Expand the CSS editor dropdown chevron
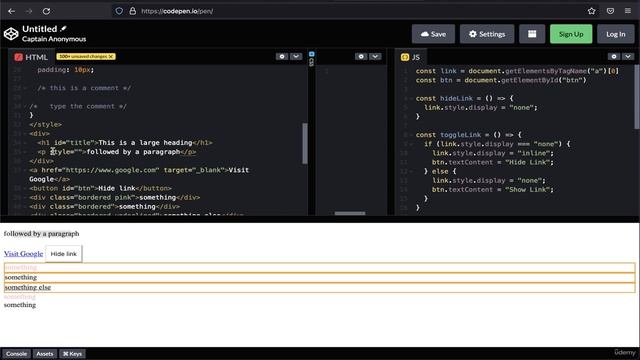Image resolution: width=640 pixels, height=360 pixels. [x=375, y=56]
